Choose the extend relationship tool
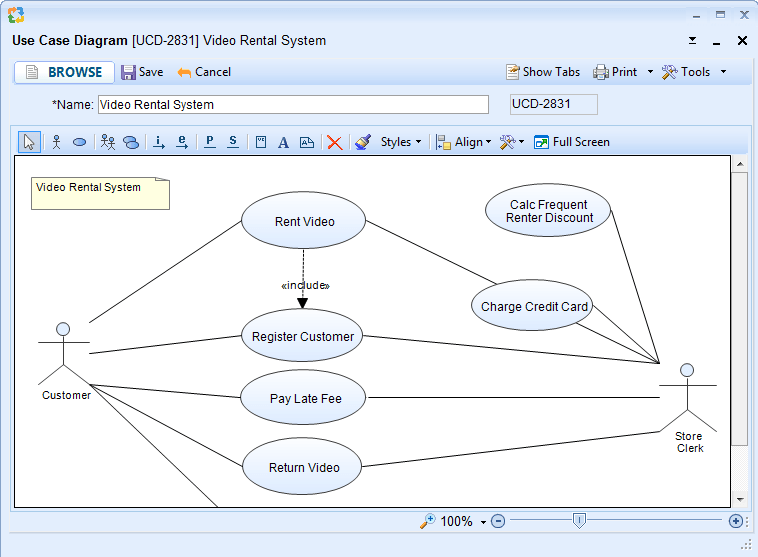 pos(182,142)
